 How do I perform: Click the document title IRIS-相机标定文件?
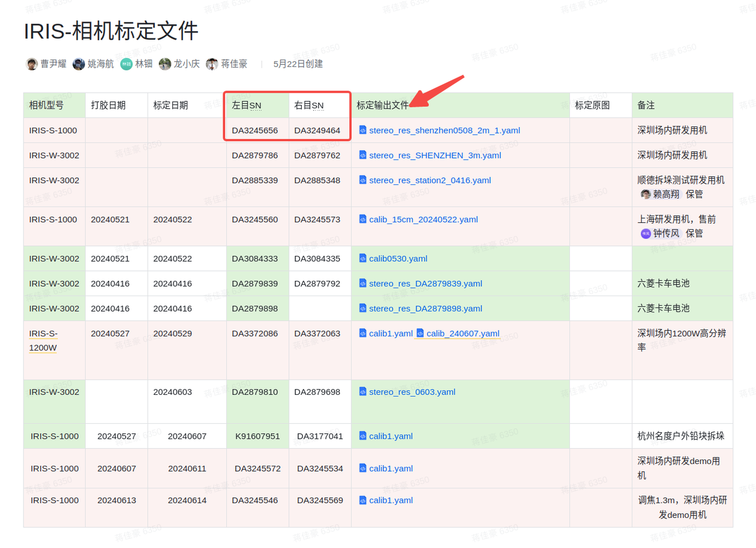tap(111, 31)
